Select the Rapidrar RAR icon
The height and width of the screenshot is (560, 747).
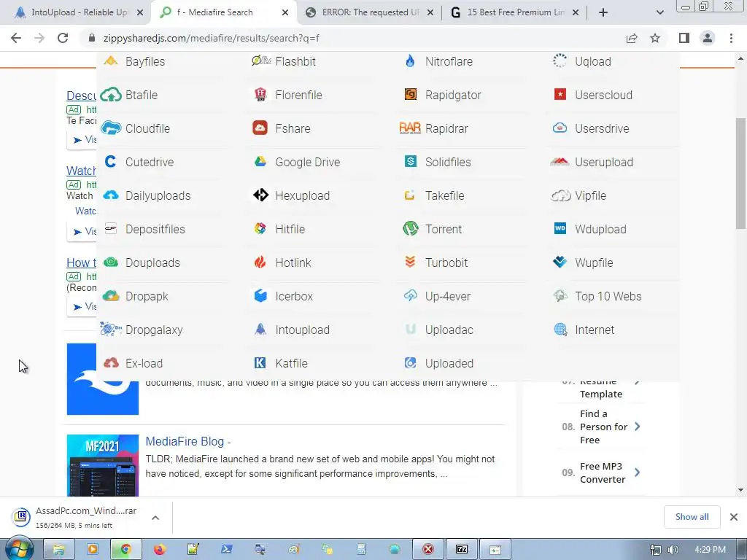coord(410,128)
